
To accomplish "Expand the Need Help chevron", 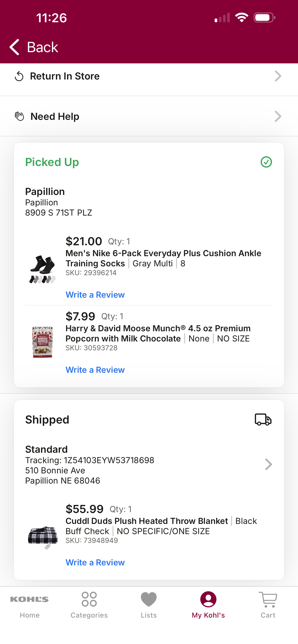I will (278, 116).
